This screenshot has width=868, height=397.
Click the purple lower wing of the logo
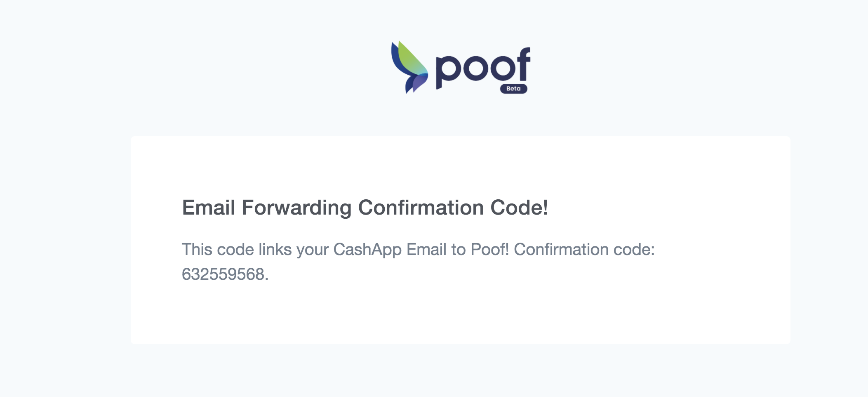419,82
